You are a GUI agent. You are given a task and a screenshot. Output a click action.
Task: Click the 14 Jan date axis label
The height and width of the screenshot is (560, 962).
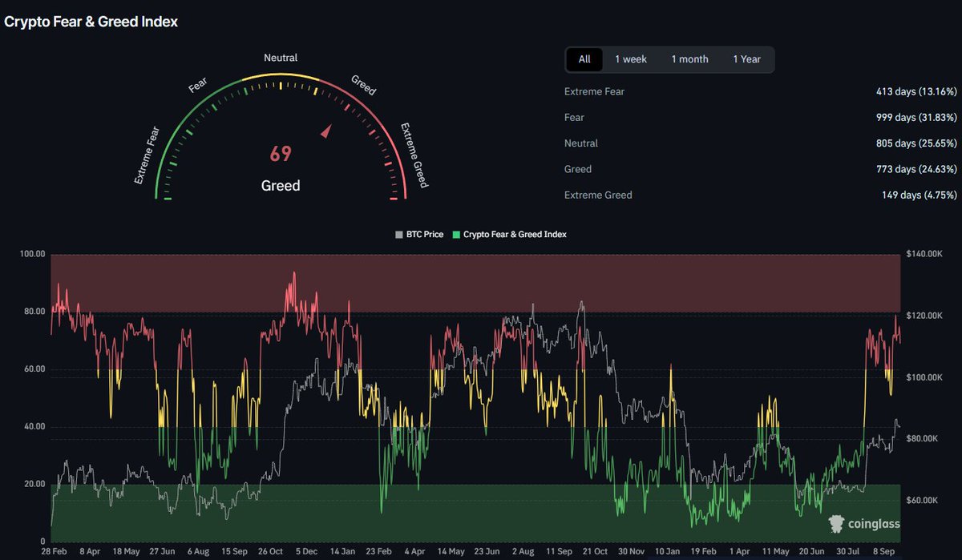coord(343,552)
